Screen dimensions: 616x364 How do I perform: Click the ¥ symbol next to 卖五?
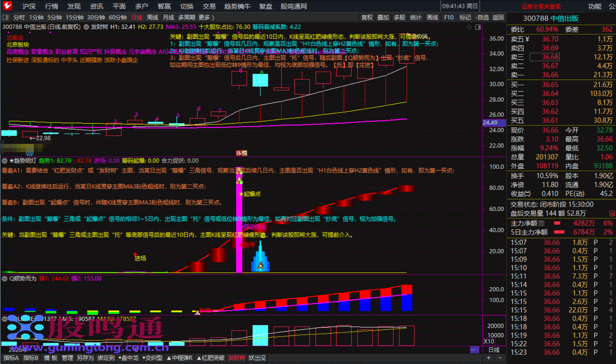pyautogui.click(x=527, y=39)
